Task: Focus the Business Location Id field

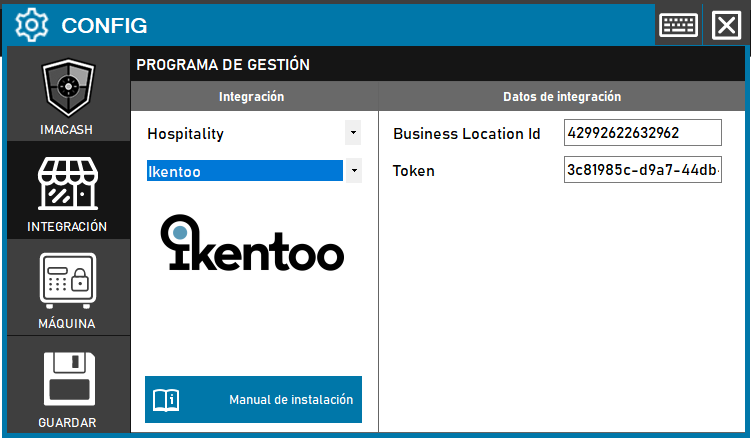Action: [x=642, y=133]
